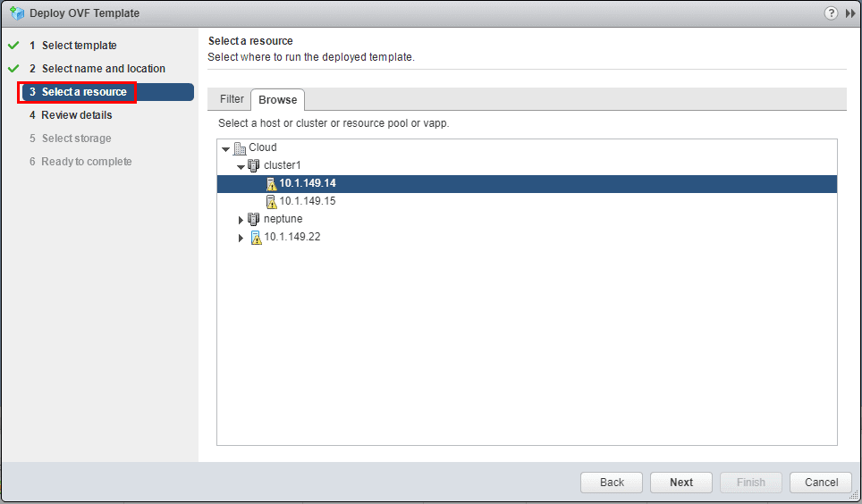This screenshot has width=862, height=504.
Task: Click the host icon for 10.1.149.22
Action: (x=256, y=237)
